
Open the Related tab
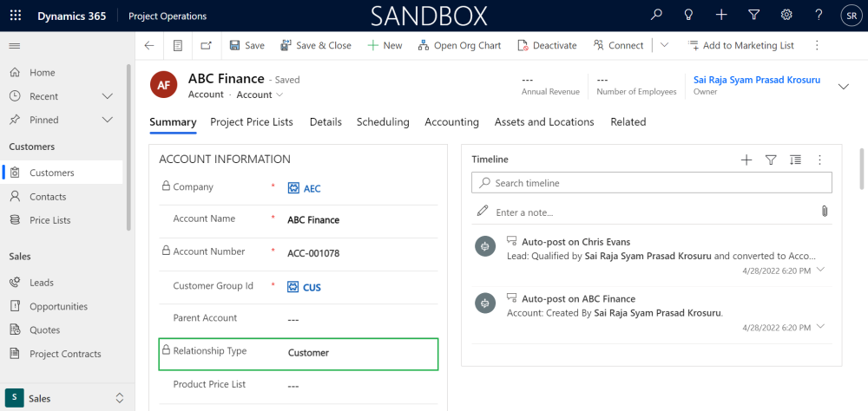[628, 121]
